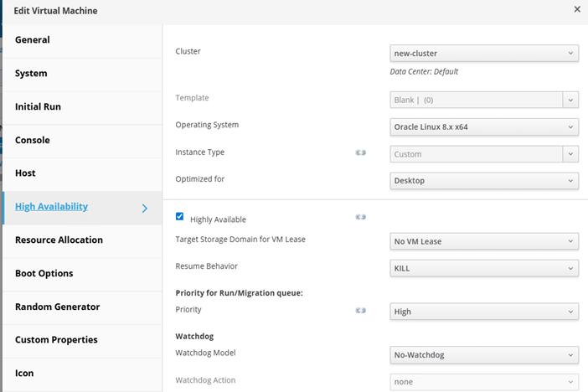This screenshot has width=588, height=392.
Task: Click the High Availability link
Action: (x=51, y=207)
